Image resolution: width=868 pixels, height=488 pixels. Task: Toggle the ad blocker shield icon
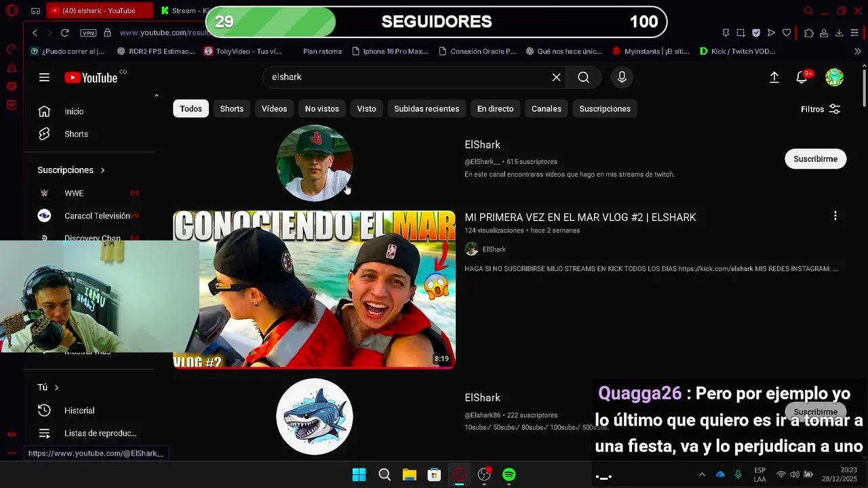(x=756, y=33)
